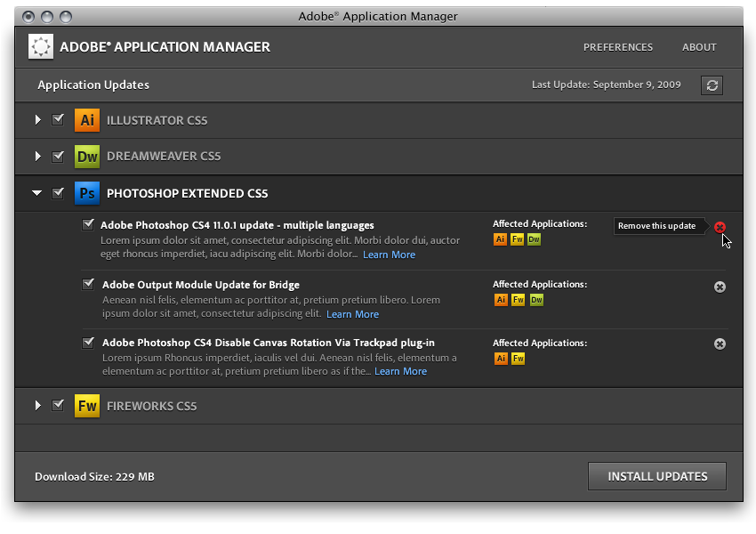
Task: Click the Adobe Application Manager logo icon
Action: coord(41,46)
